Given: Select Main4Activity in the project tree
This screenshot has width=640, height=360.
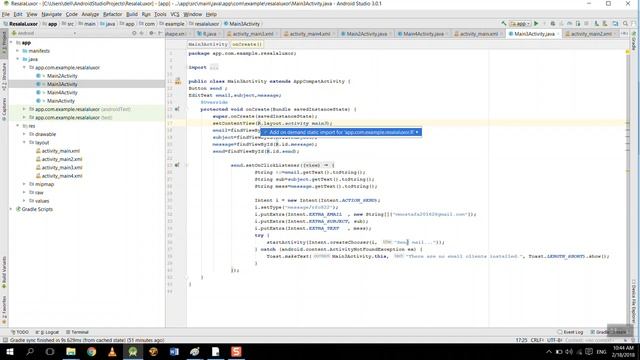Looking at the screenshot, I should coord(62,93).
